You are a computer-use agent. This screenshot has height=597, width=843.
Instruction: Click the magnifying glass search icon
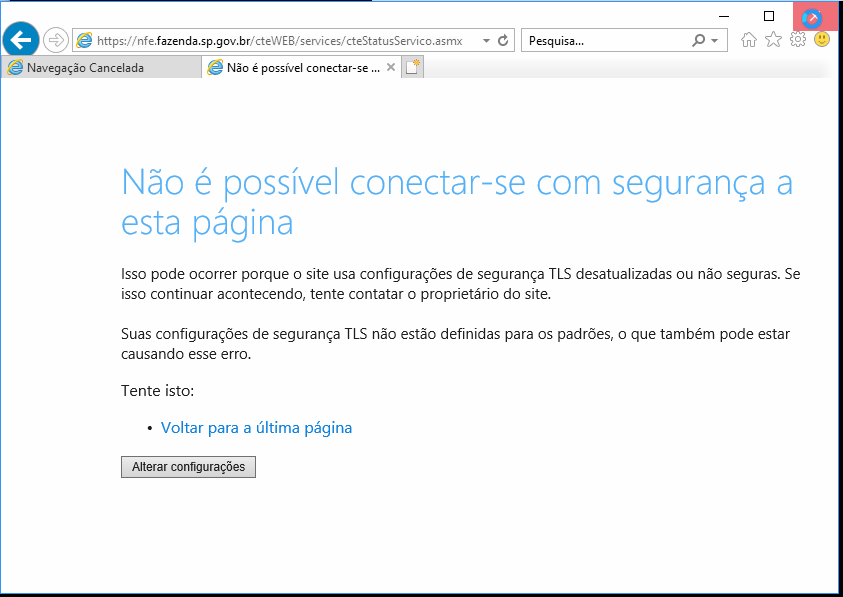[x=698, y=40]
